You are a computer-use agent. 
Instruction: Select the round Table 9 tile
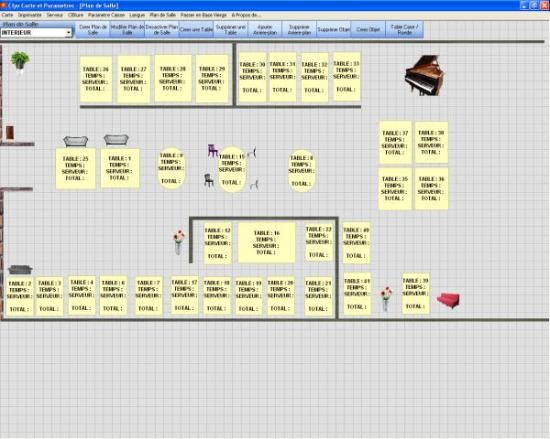pyautogui.click(x=171, y=168)
